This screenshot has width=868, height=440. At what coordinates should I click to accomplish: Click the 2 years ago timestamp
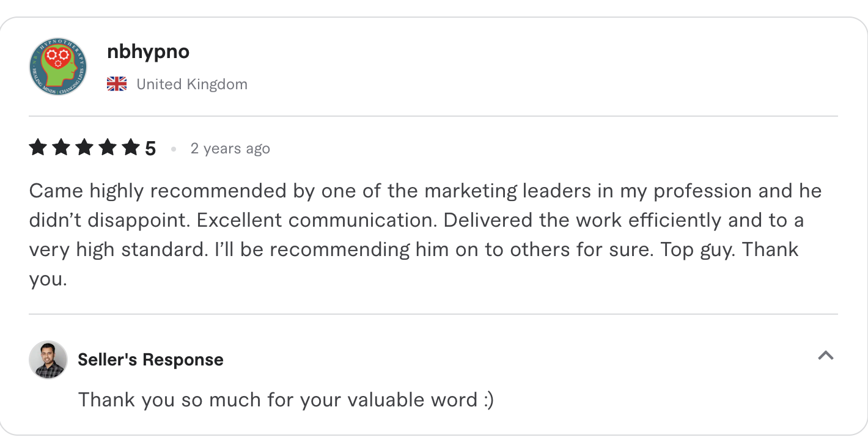point(230,148)
